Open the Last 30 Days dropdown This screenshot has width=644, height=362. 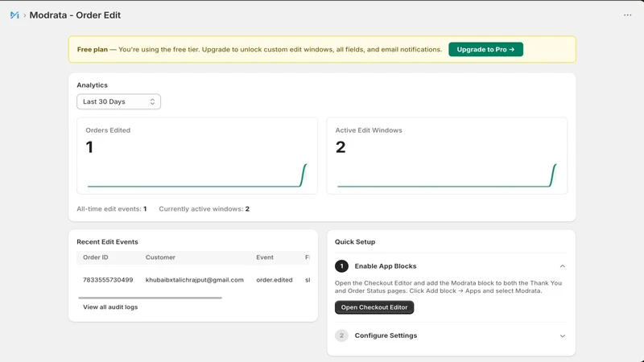pos(118,102)
